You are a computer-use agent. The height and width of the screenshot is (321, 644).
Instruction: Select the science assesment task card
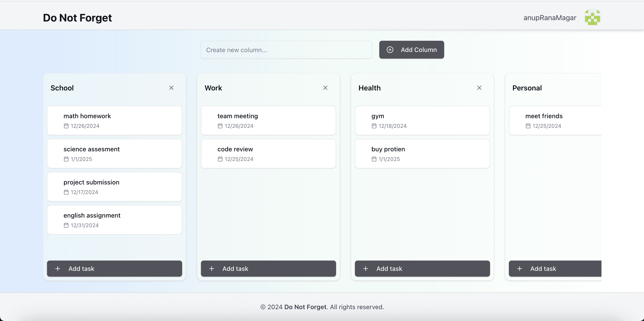[x=114, y=154]
